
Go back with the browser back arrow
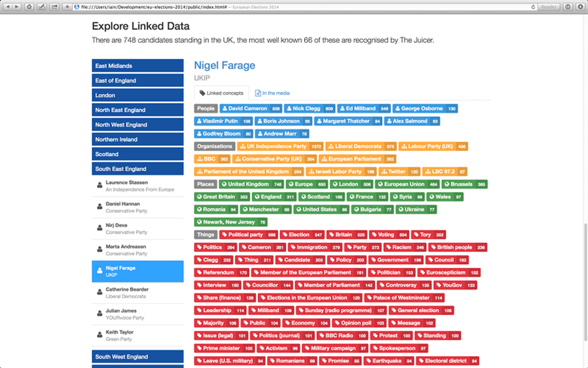coord(8,6)
